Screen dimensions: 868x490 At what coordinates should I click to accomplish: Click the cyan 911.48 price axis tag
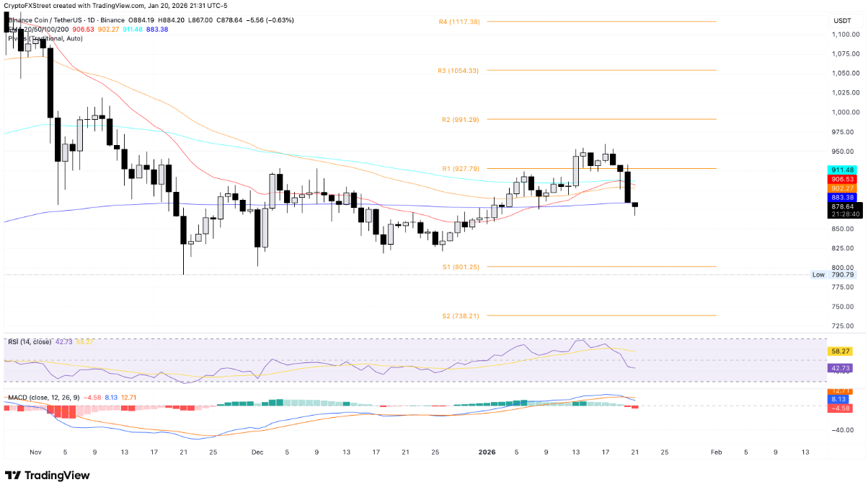click(841, 170)
